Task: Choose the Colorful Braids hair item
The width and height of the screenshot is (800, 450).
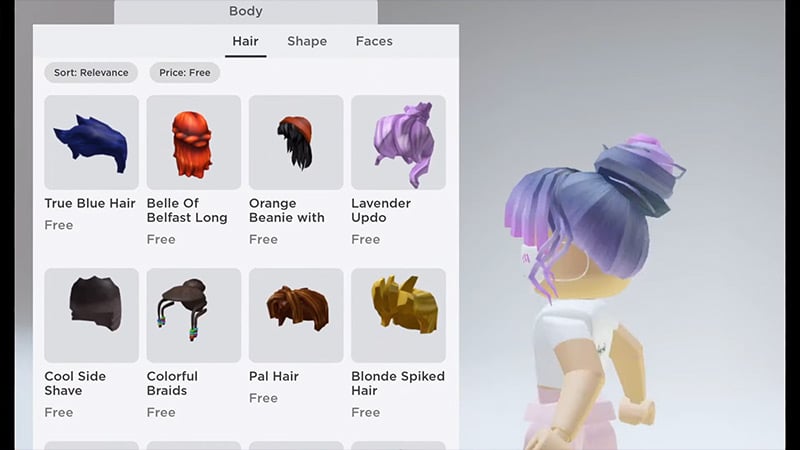Action: 194,315
